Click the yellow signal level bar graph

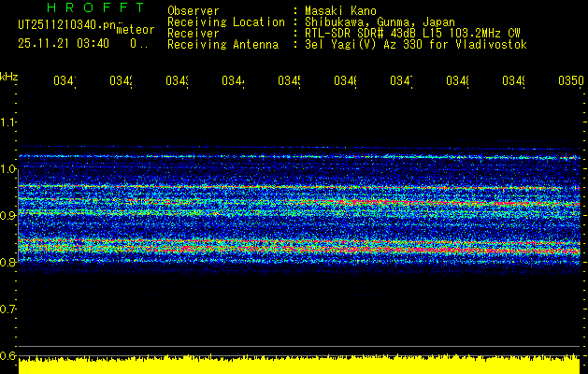(x=299, y=365)
